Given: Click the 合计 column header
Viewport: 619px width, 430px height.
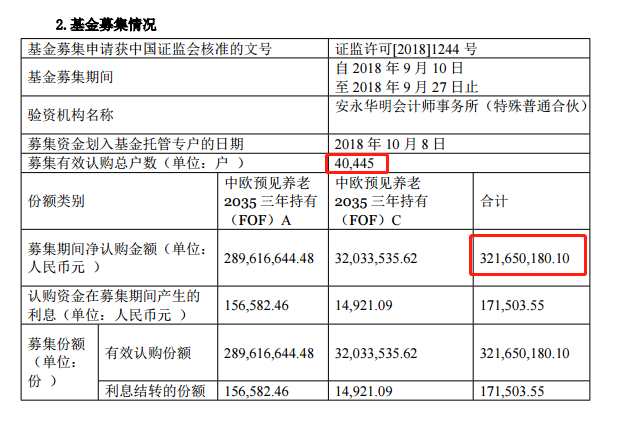Looking at the screenshot, I should [x=494, y=201].
